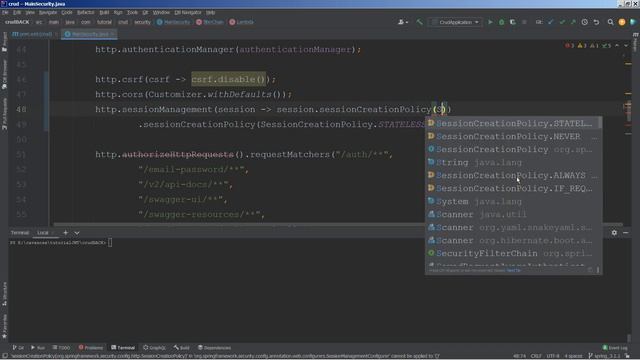
Task: Open the Navigate menu
Action: [x=48, y=13]
